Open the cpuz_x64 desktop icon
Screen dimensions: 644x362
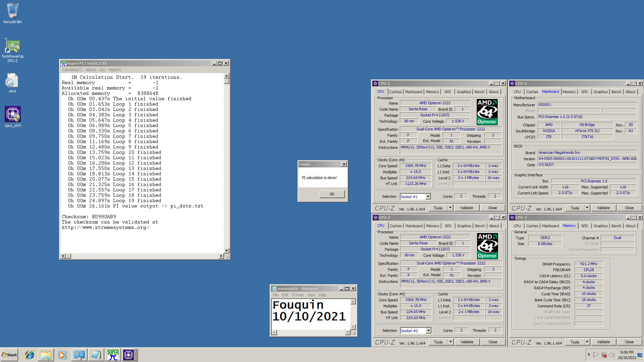12,117
